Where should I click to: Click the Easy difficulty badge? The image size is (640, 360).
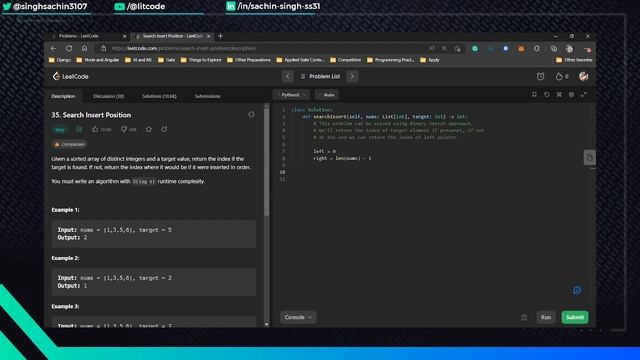(x=60, y=130)
